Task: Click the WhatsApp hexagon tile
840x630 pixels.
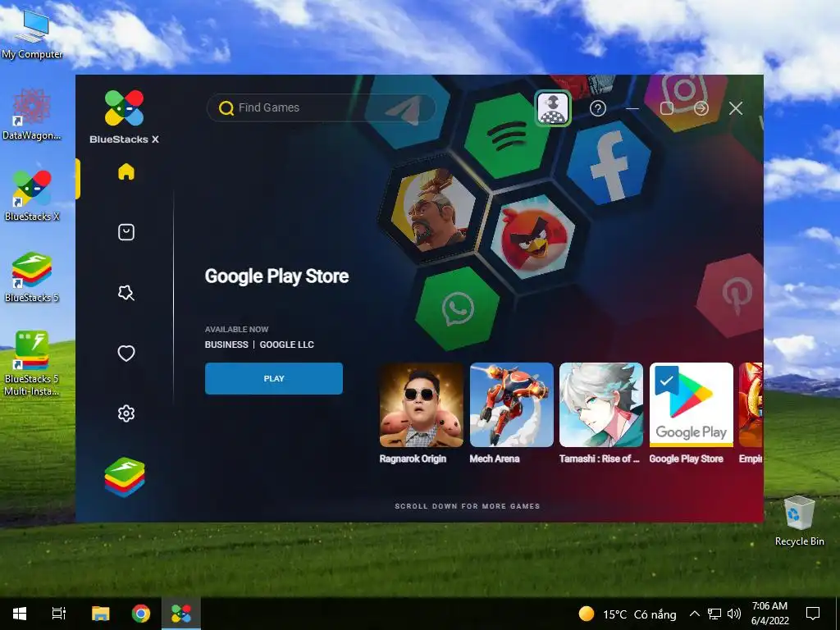Action: click(457, 308)
